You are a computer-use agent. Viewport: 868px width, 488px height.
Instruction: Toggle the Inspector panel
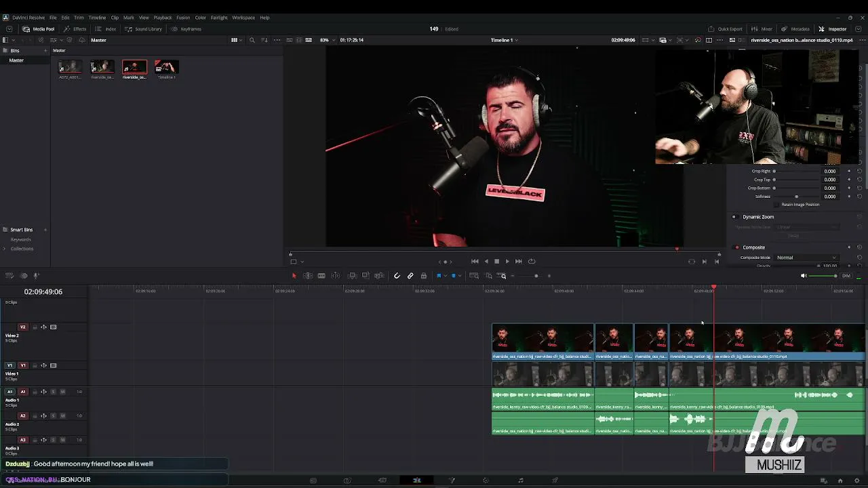[833, 29]
